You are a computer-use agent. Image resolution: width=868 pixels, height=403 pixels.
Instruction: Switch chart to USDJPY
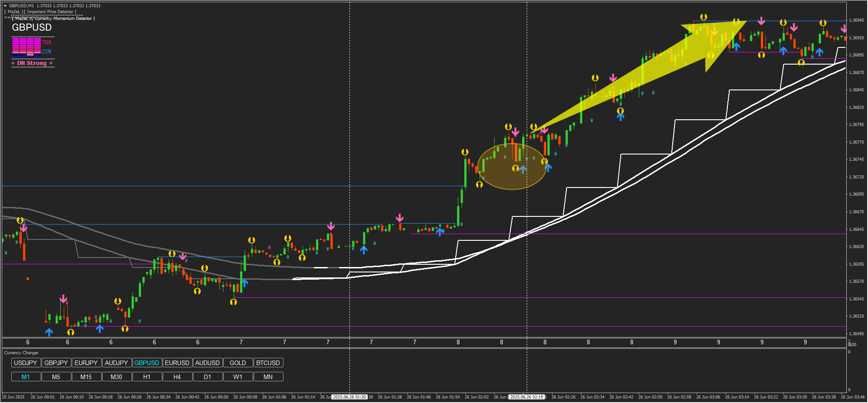[x=26, y=363]
